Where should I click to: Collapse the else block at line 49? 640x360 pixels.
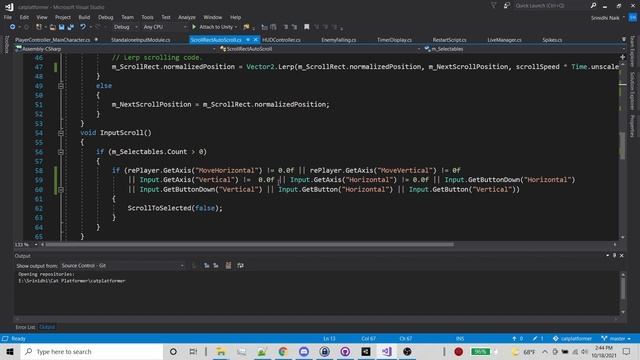click(61, 86)
